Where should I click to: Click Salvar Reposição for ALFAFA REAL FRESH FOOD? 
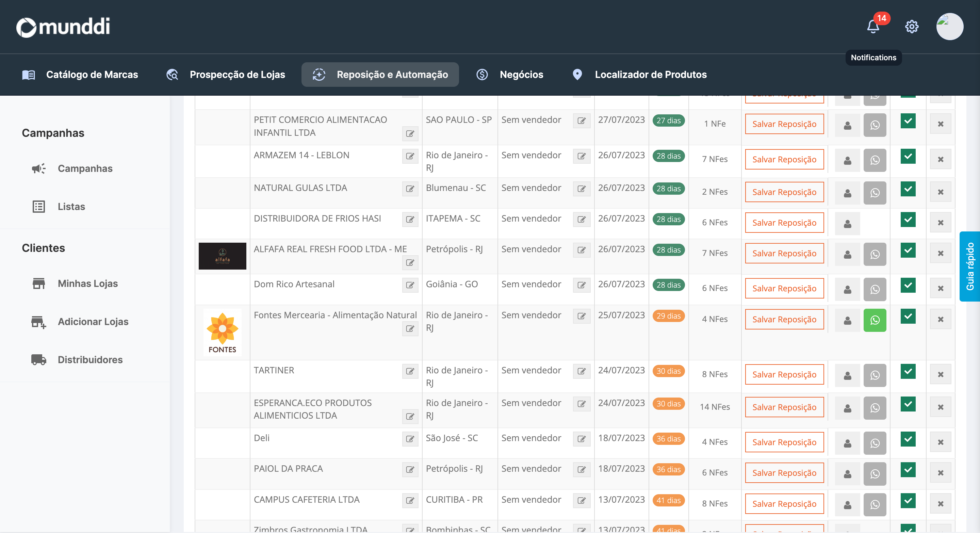[784, 253]
